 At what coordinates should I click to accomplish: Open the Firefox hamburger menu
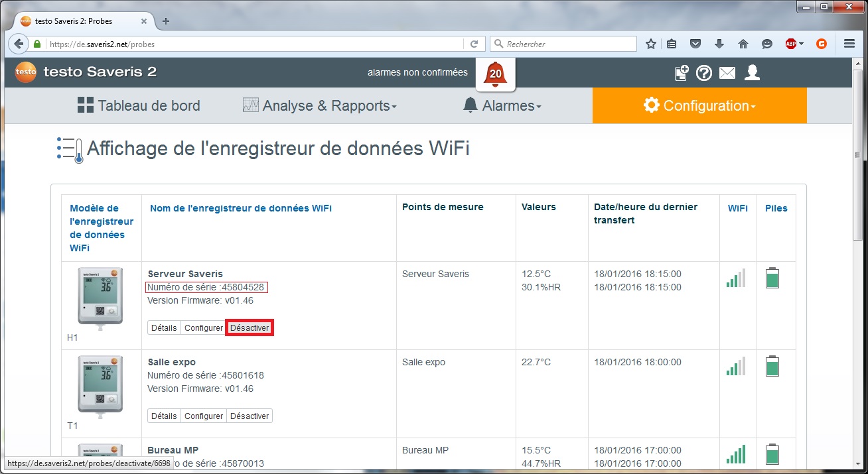point(849,44)
